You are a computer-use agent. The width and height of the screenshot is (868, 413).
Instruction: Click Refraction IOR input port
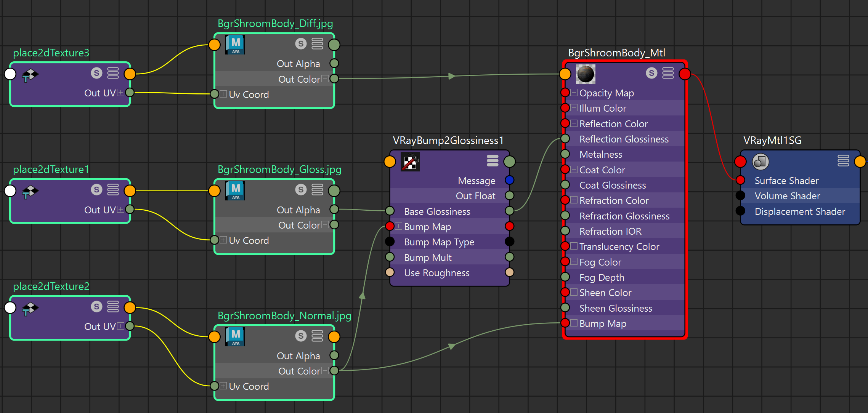tap(565, 231)
